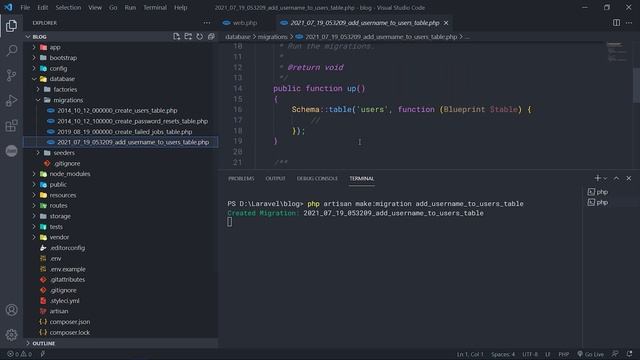This screenshot has width=640, height=360.
Task: Click Spaces: 4 indentation setting
Action: (x=503, y=354)
